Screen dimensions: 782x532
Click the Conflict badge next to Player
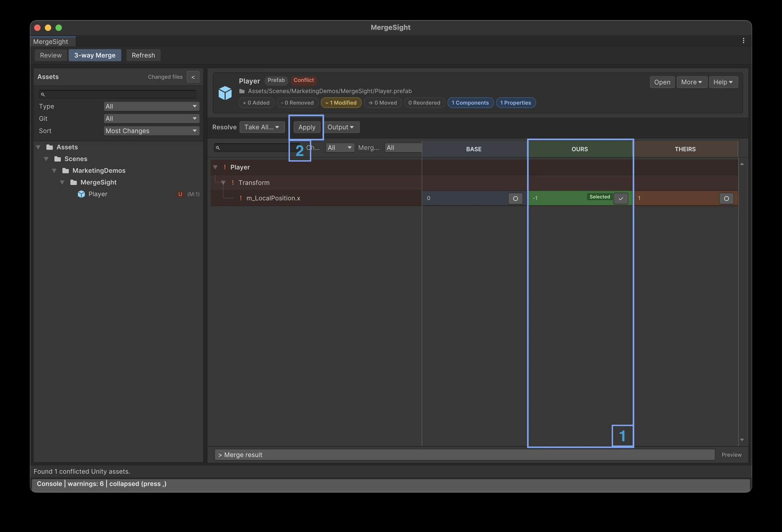(x=304, y=80)
